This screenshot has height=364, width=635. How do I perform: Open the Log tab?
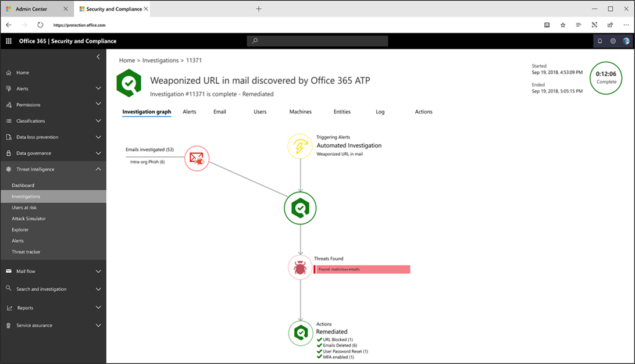tap(380, 112)
